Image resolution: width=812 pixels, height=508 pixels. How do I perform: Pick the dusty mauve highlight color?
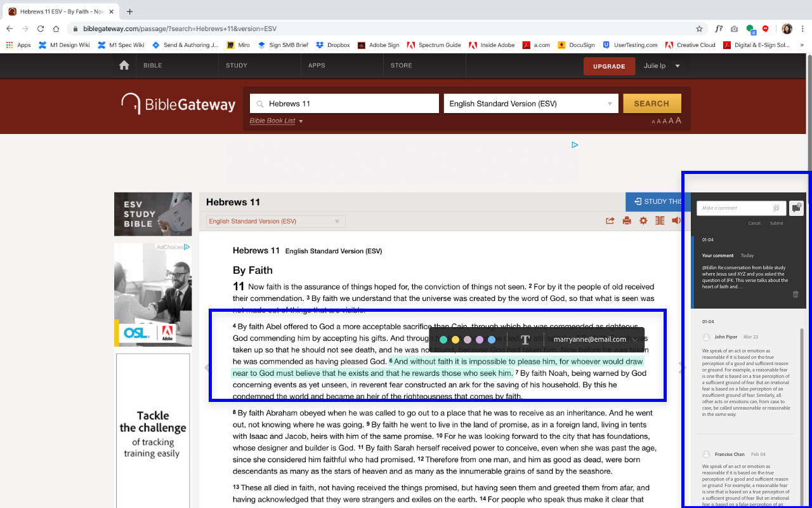(468, 340)
